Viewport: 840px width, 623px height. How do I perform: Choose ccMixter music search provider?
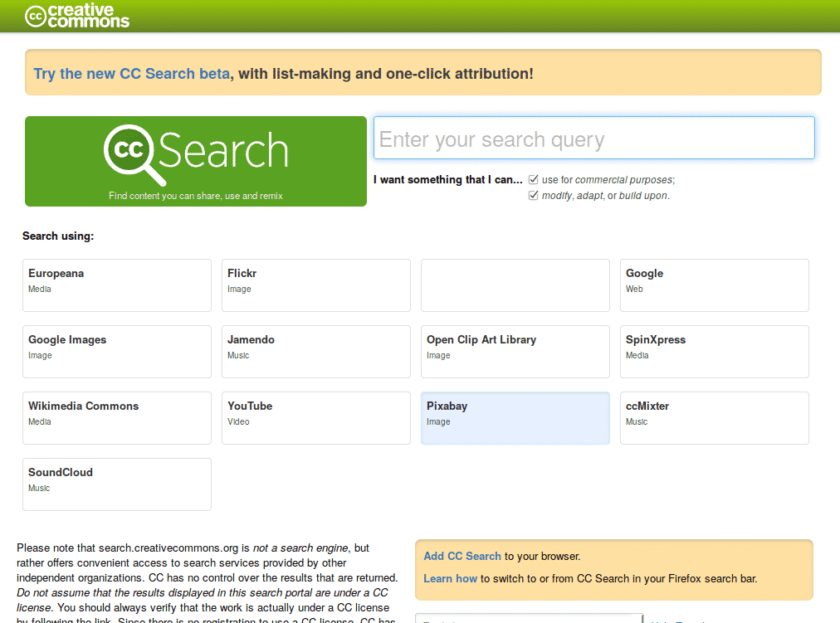click(x=715, y=418)
